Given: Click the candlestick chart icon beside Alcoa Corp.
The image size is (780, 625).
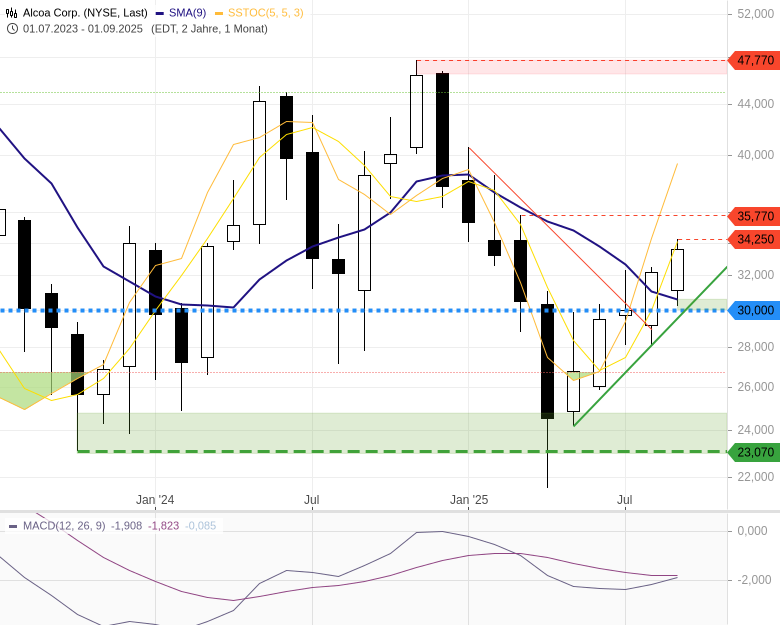Looking at the screenshot, I should click(x=11, y=13).
